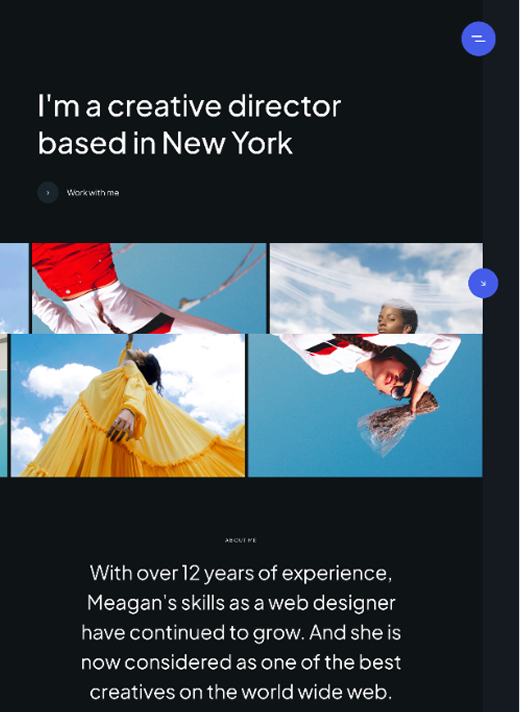This screenshot has height=712, width=520.
Task: Click the small ABOUT ME section label
Action: [x=241, y=540]
